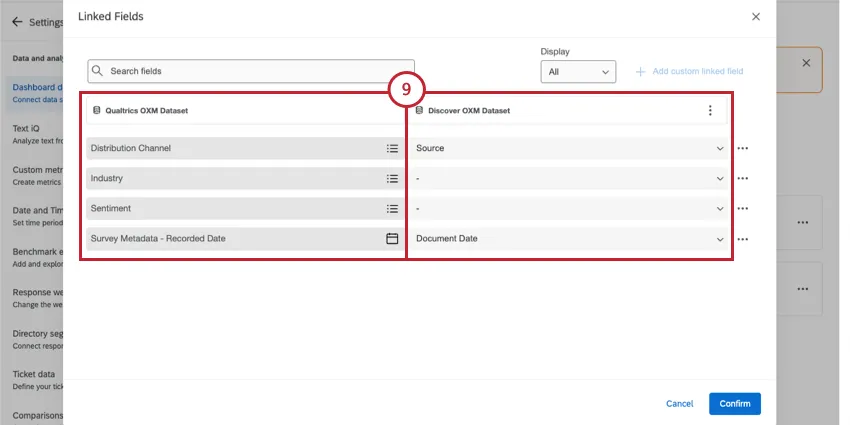The height and width of the screenshot is (425, 850).
Task: Open the Source mapping dropdown
Action: [569, 148]
